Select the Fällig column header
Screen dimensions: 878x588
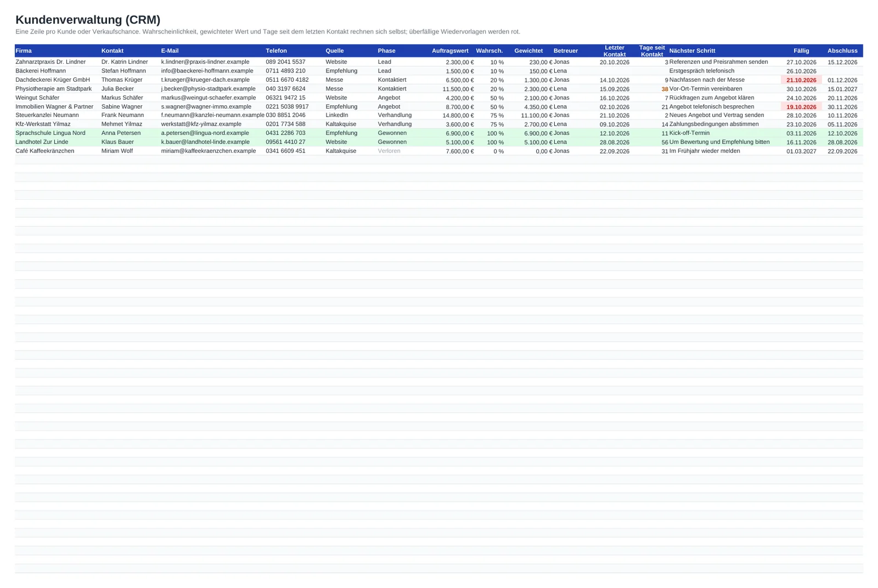pyautogui.click(x=801, y=50)
